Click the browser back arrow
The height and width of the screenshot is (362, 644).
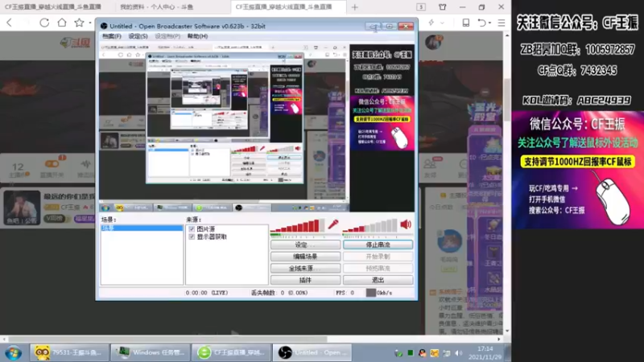coord(9,23)
